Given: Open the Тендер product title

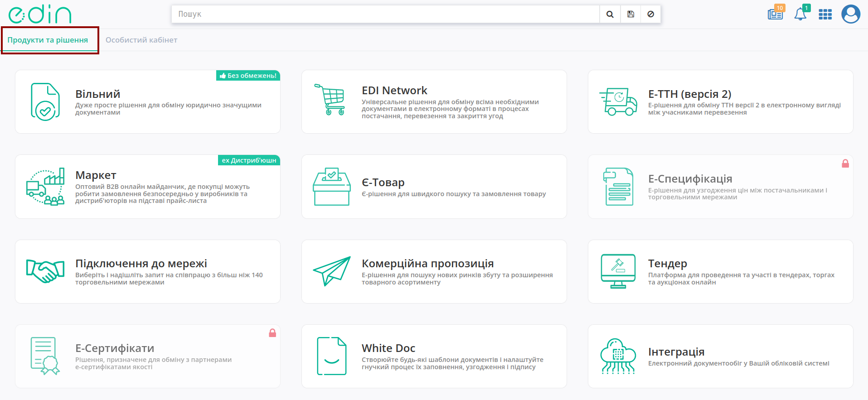Looking at the screenshot, I should coord(668,264).
